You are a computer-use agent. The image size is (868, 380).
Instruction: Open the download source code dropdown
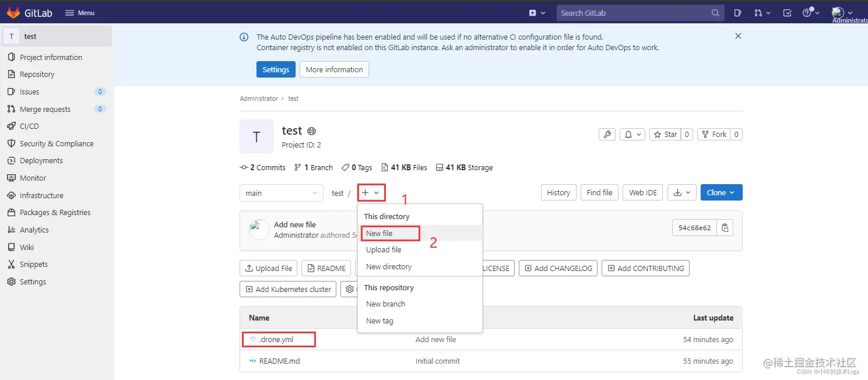pos(681,192)
